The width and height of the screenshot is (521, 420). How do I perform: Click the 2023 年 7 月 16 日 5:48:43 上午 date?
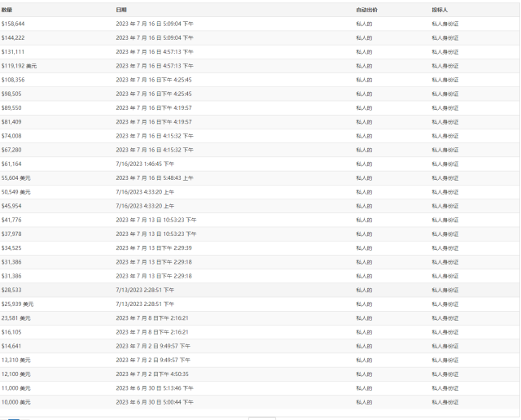pyautogui.click(x=155, y=177)
